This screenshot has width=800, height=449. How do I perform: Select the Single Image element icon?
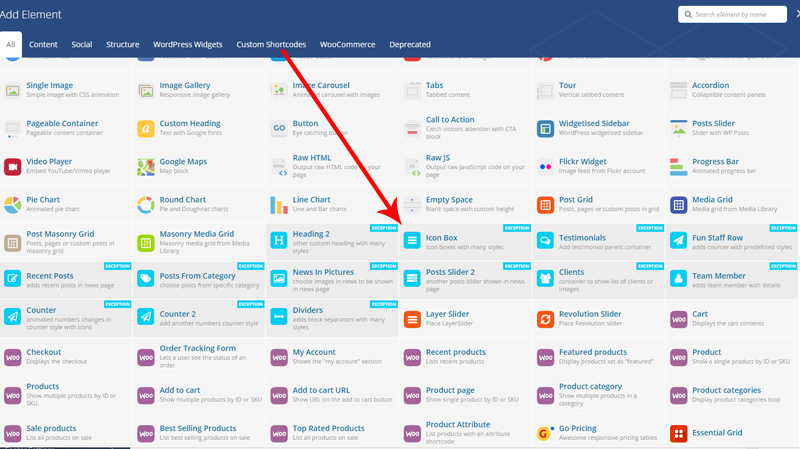point(12,91)
